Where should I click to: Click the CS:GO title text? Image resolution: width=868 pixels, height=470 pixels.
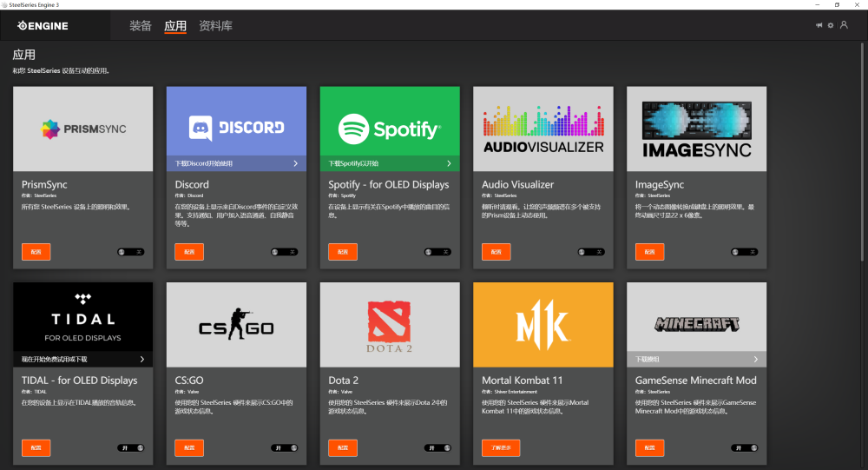click(x=189, y=381)
